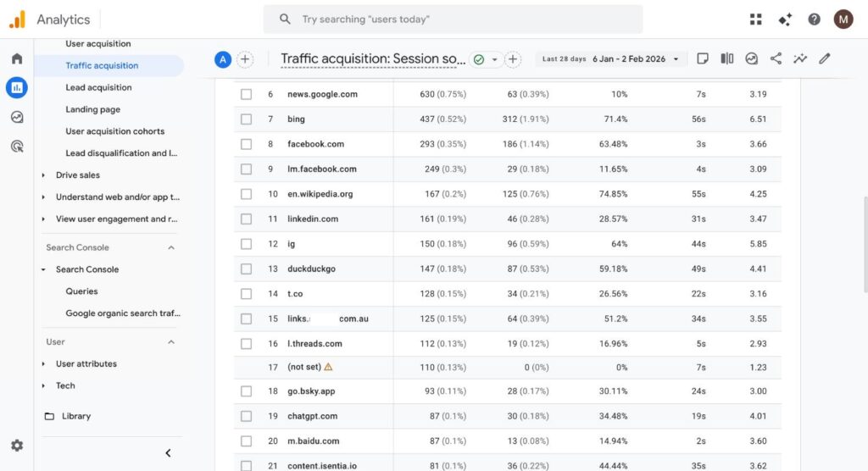Click the Edit comparisons icon

click(x=727, y=59)
